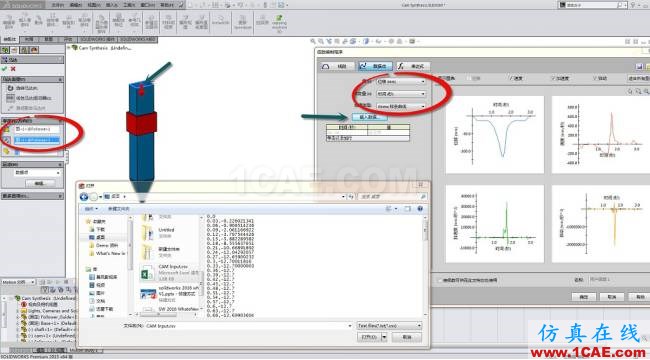Click OK button in function builder
Image resolution: width=650 pixels, height=360 pixels.
coord(584,297)
